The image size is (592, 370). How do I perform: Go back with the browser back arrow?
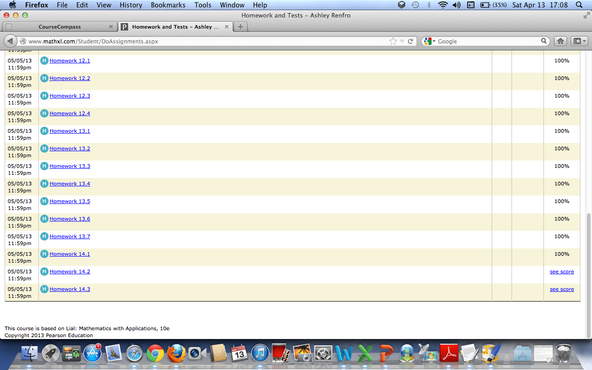coord(10,41)
